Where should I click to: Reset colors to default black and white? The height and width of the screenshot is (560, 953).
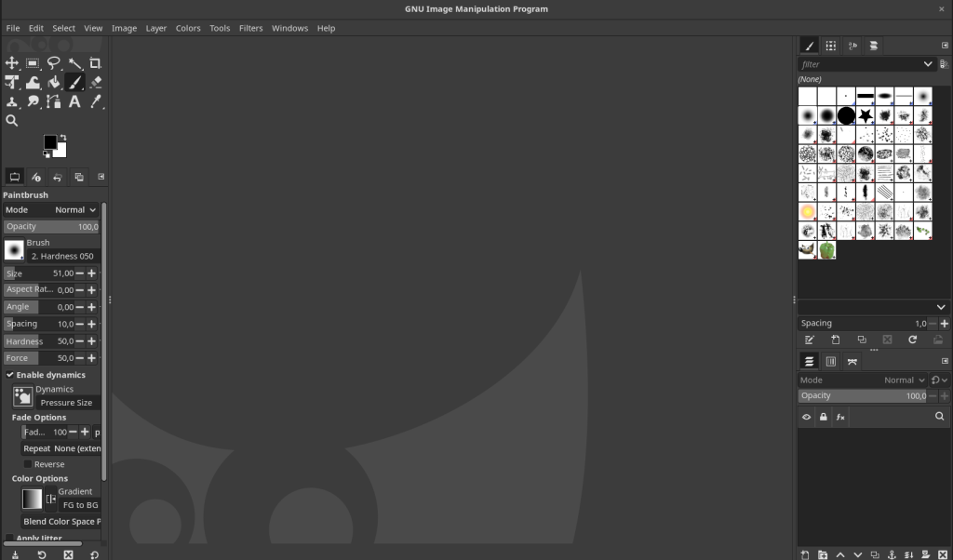tap(47, 154)
